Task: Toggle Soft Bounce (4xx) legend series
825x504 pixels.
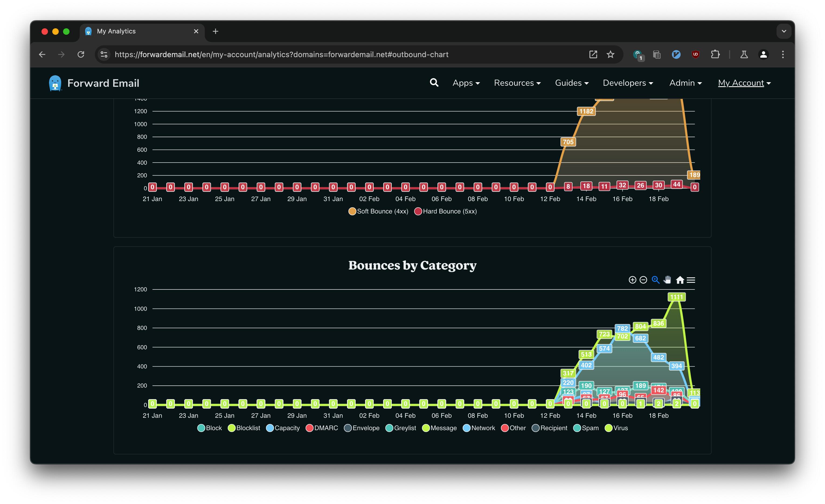Action: point(378,211)
